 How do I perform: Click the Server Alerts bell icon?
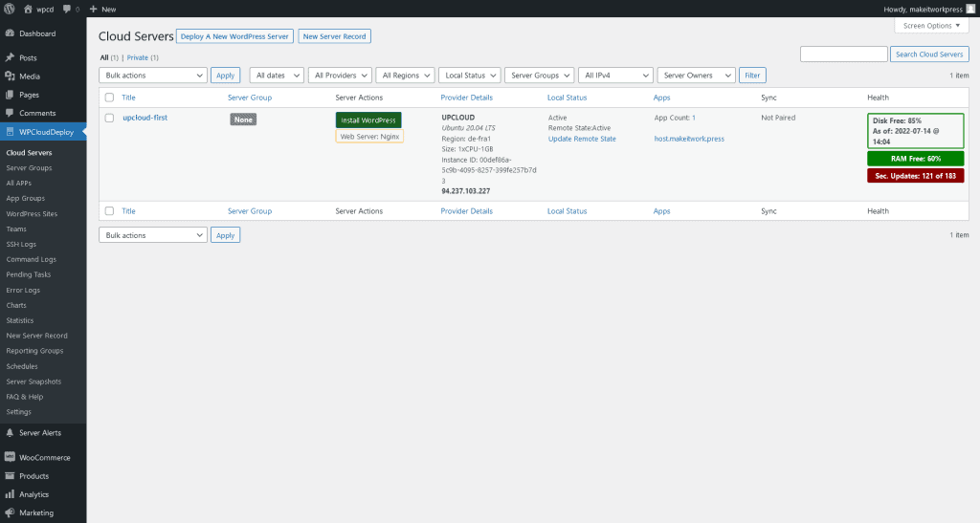(10, 432)
